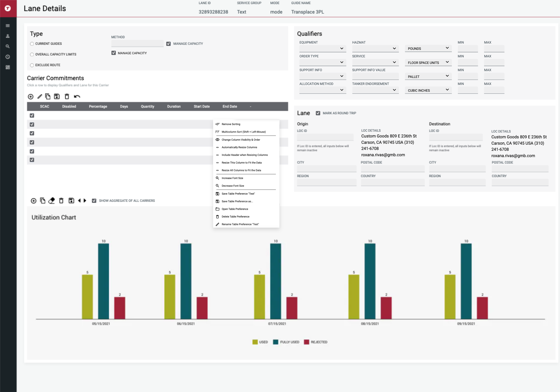Uncheck the first carrier row checkbox
Image resolution: width=560 pixels, height=392 pixels.
tap(32, 116)
